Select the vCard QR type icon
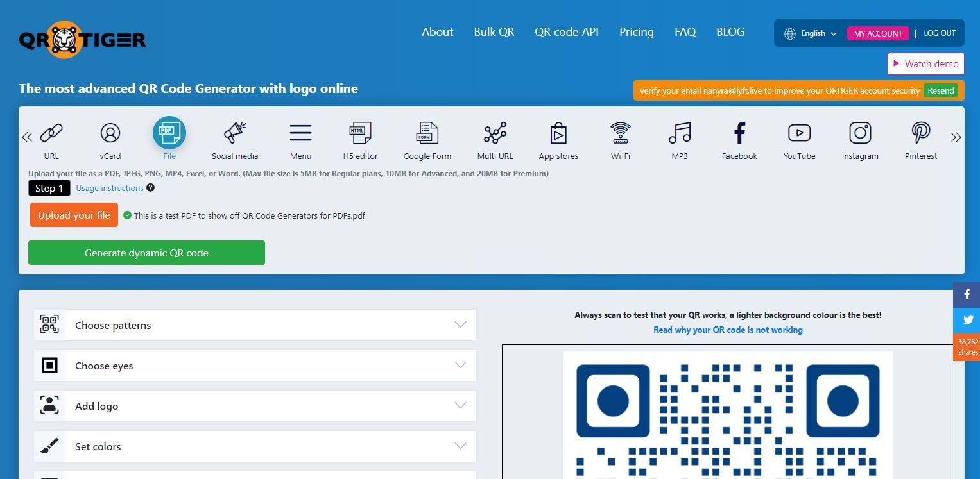The height and width of the screenshot is (479, 980). click(110, 133)
